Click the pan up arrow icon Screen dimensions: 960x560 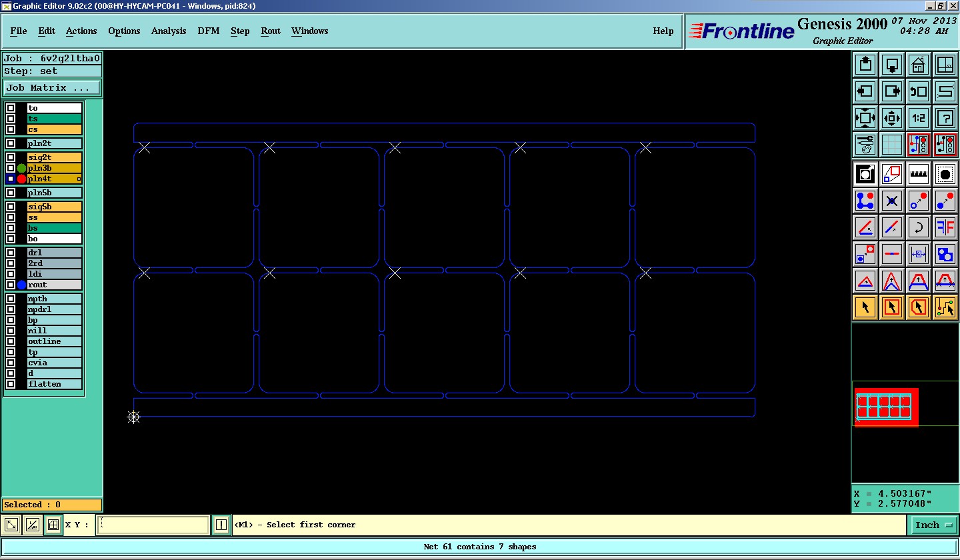click(x=865, y=65)
